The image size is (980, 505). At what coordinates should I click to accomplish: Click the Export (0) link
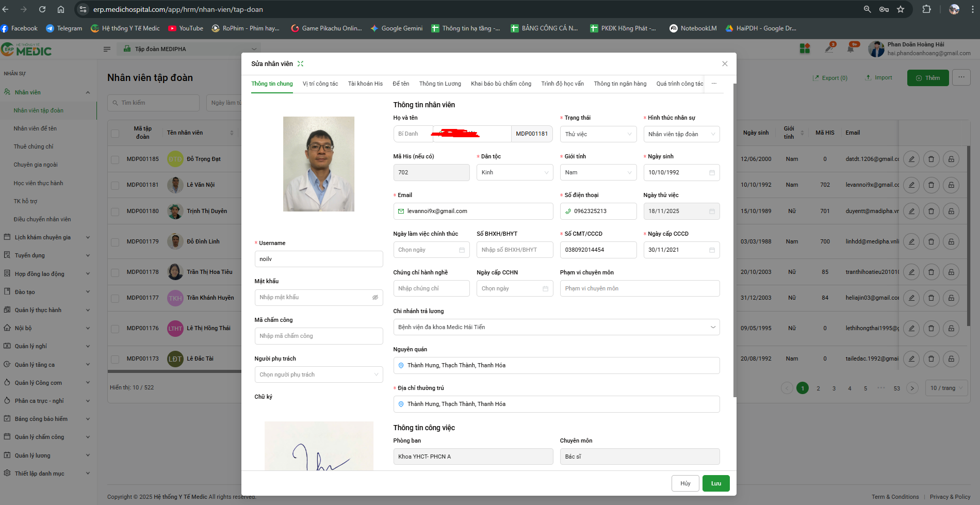tap(830, 77)
